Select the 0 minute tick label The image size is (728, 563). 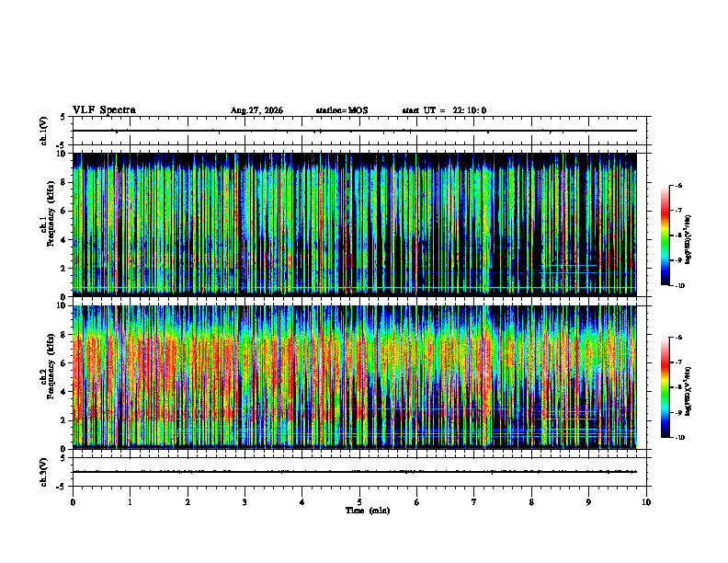(x=73, y=502)
